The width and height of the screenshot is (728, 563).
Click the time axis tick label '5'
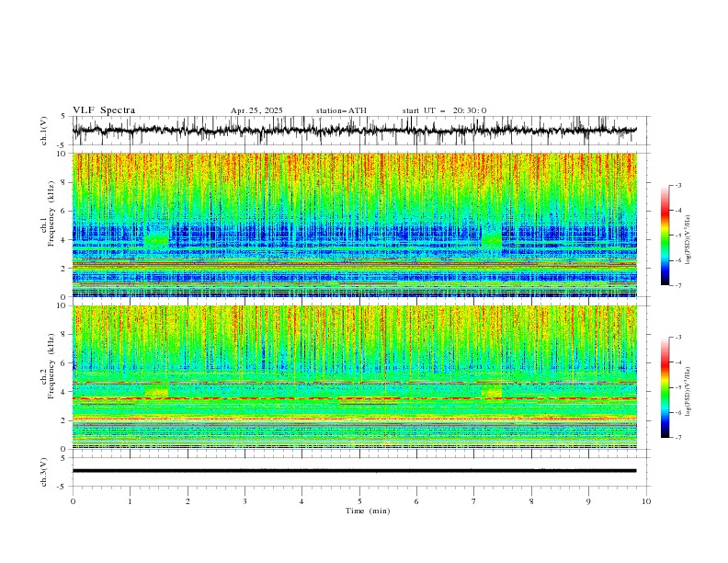tap(359, 501)
